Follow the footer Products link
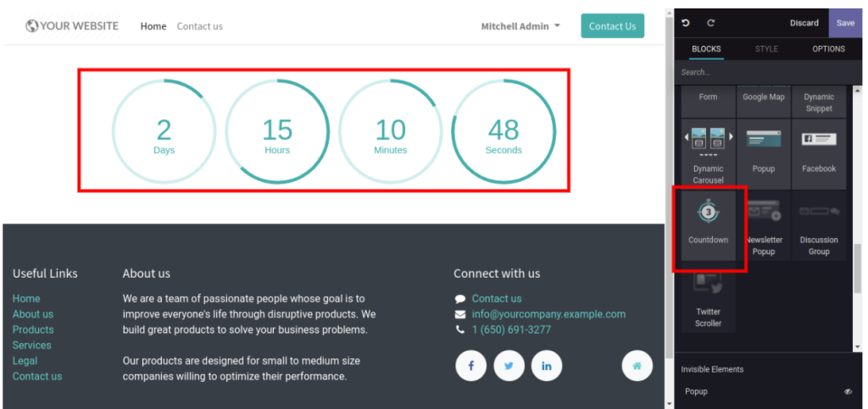This screenshot has width=868, height=409. (x=33, y=329)
